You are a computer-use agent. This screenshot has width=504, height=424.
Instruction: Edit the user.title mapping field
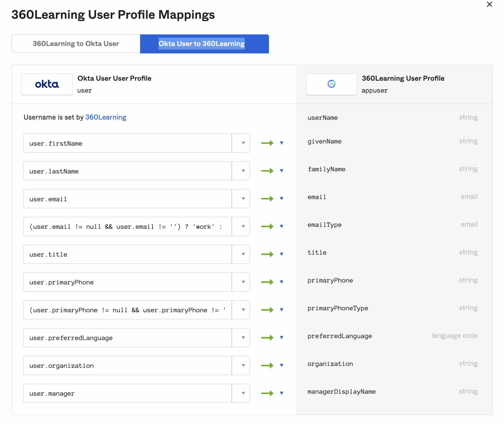coord(127,254)
